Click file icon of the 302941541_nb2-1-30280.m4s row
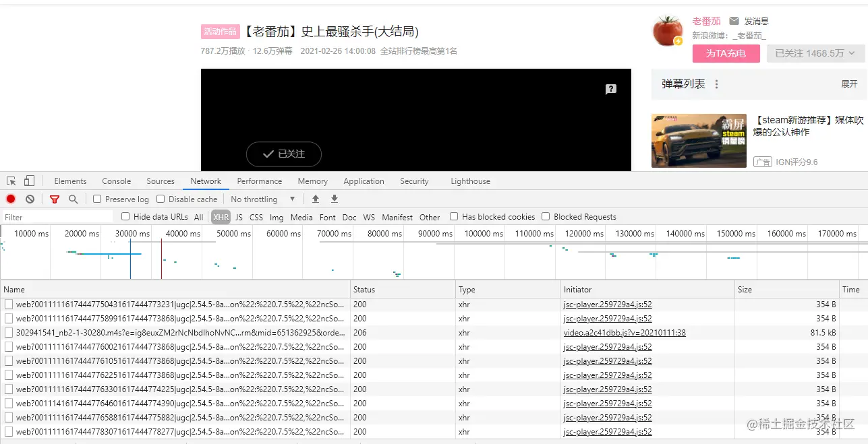This screenshot has height=444, width=868. (x=9, y=333)
